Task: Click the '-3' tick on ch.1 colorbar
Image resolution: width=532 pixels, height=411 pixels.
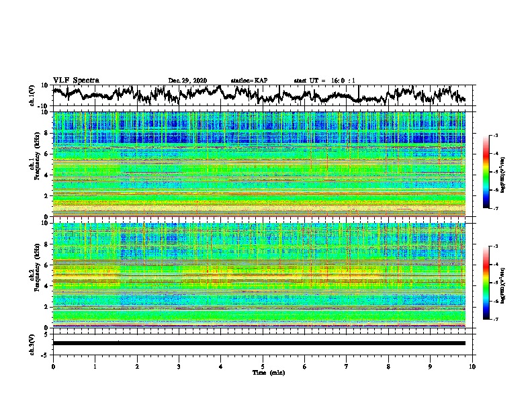Action: pyautogui.click(x=496, y=135)
